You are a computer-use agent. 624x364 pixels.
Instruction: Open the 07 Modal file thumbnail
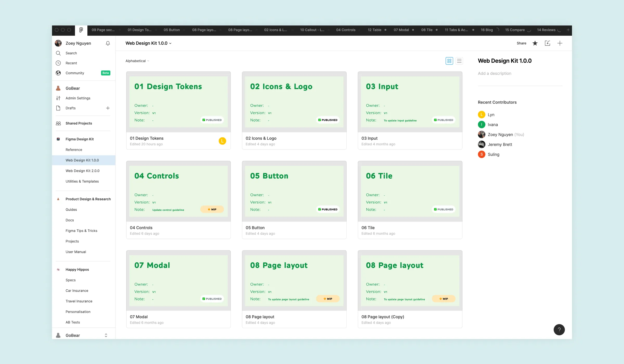[178, 281]
